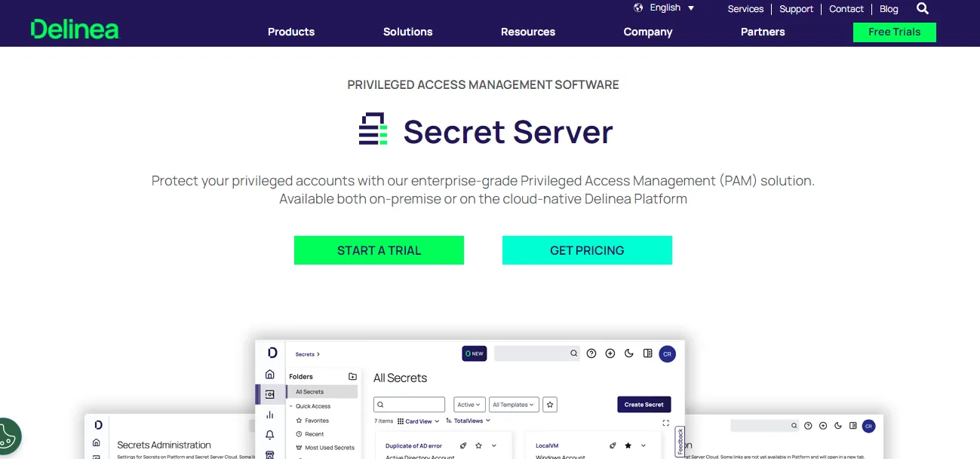This screenshot has height=459, width=980.
Task: Open the Card View dropdown
Action: 418,421
